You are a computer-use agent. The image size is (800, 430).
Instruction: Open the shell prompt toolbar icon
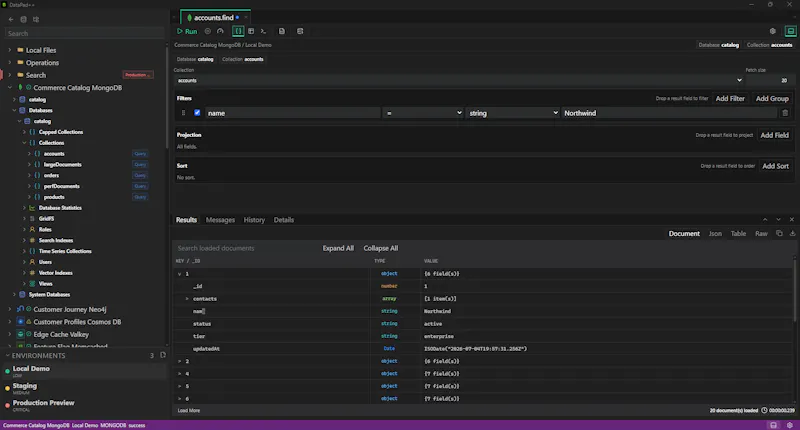pyautogui.click(x=263, y=31)
